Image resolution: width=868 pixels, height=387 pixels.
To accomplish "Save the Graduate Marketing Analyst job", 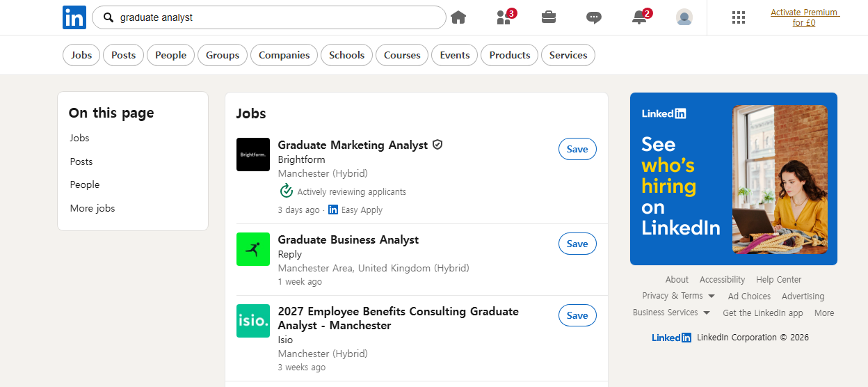I will 577,149.
